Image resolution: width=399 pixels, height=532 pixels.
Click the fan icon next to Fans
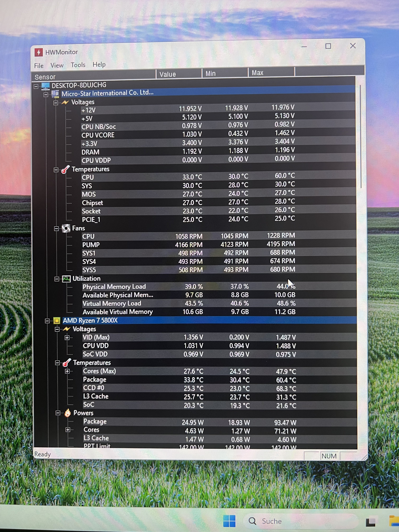click(66, 228)
